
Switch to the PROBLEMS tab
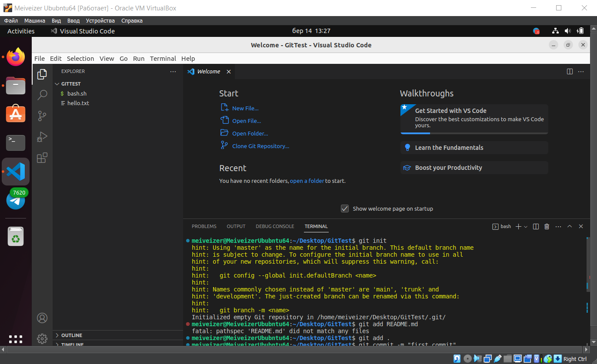(x=204, y=226)
